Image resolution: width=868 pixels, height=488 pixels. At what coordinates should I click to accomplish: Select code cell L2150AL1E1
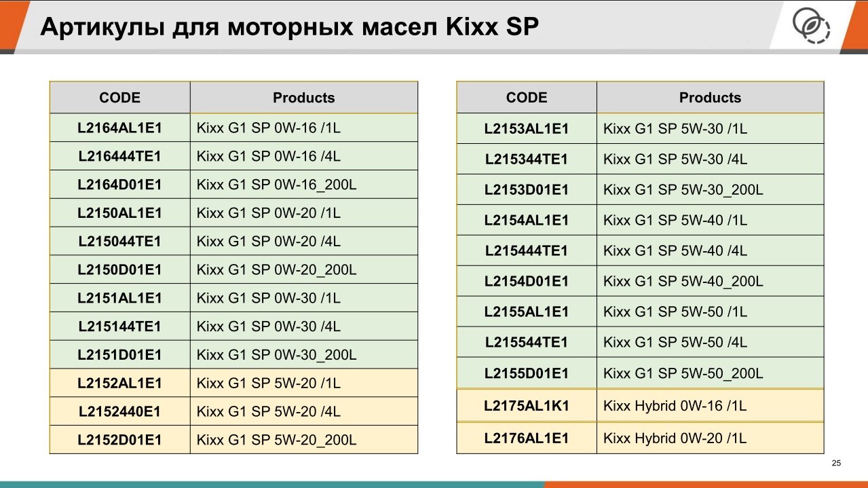(x=120, y=213)
